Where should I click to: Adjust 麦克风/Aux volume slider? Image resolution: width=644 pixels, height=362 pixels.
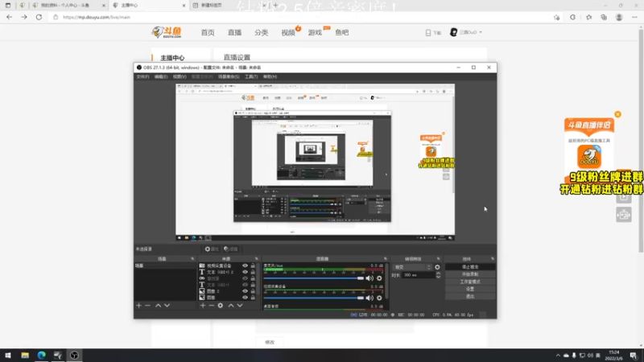[x=314, y=278]
